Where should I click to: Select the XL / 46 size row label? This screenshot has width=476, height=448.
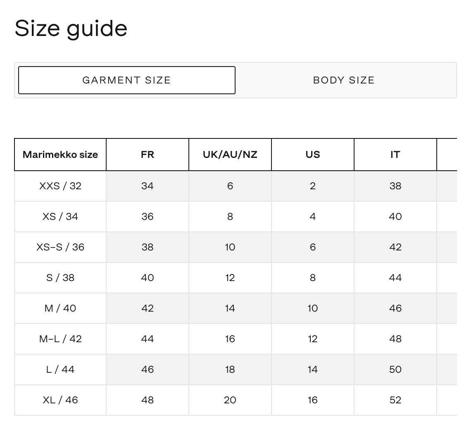coord(60,400)
